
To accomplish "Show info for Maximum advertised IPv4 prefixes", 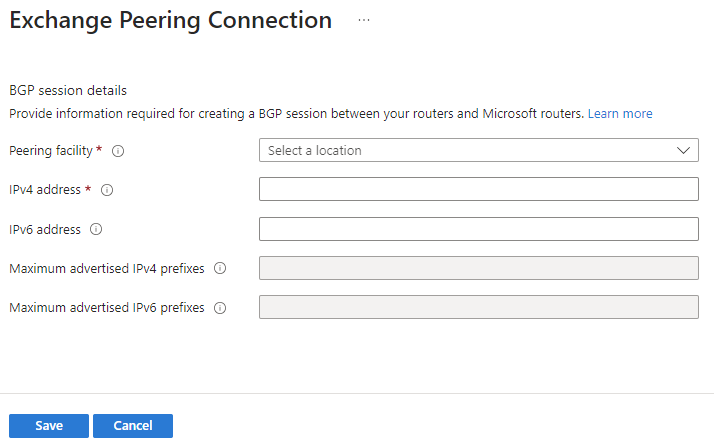I will coord(220,268).
